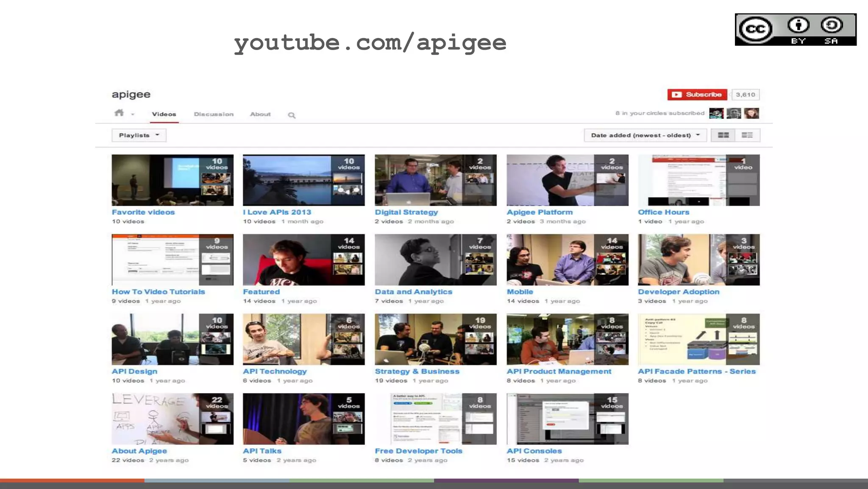
Task: Click the Free Developer Tools thumbnail
Action: coord(436,419)
